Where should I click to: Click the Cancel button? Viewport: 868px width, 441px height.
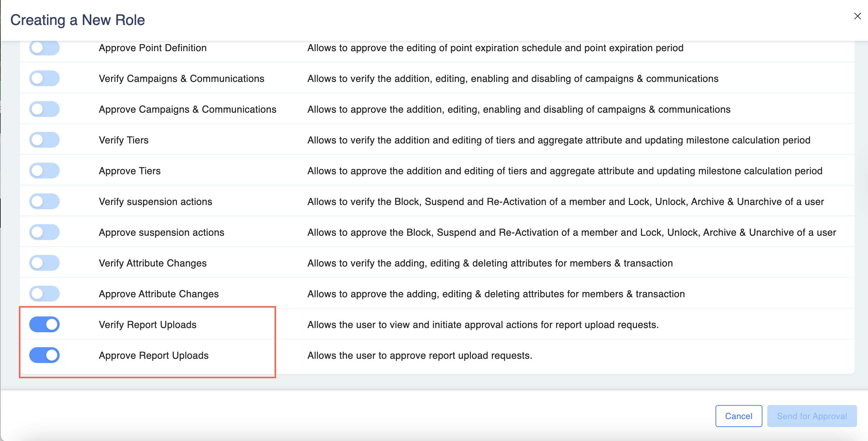click(738, 416)
